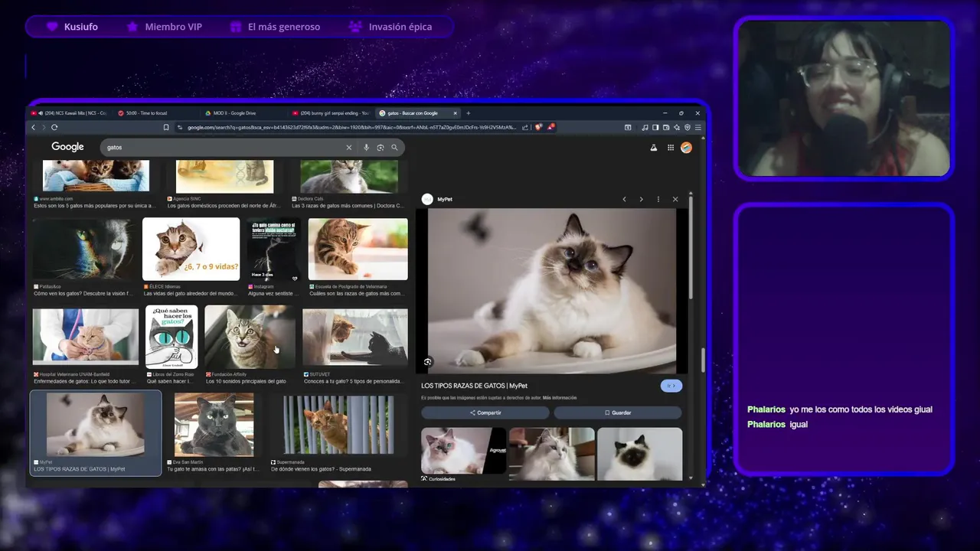This screenshot has width=980, height=551.
Task: Click the blue Ir button
Action: point(671,386)
